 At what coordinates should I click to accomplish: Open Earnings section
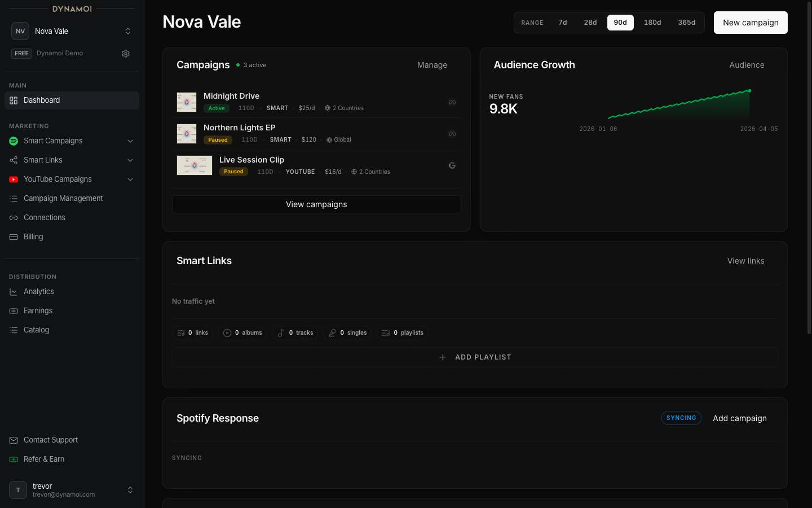point(72,311)
